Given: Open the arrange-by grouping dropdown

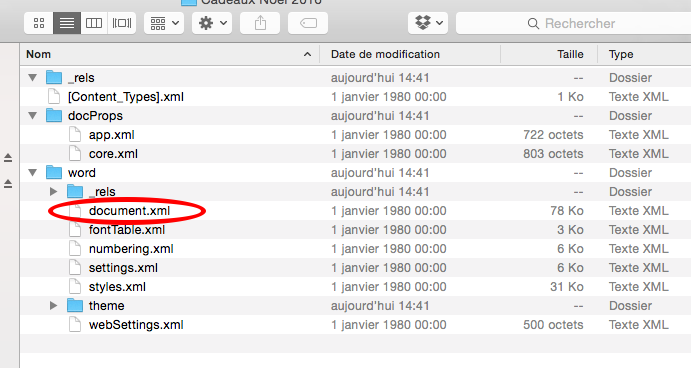Looking at the screenshot, I should tap(164, 23).
